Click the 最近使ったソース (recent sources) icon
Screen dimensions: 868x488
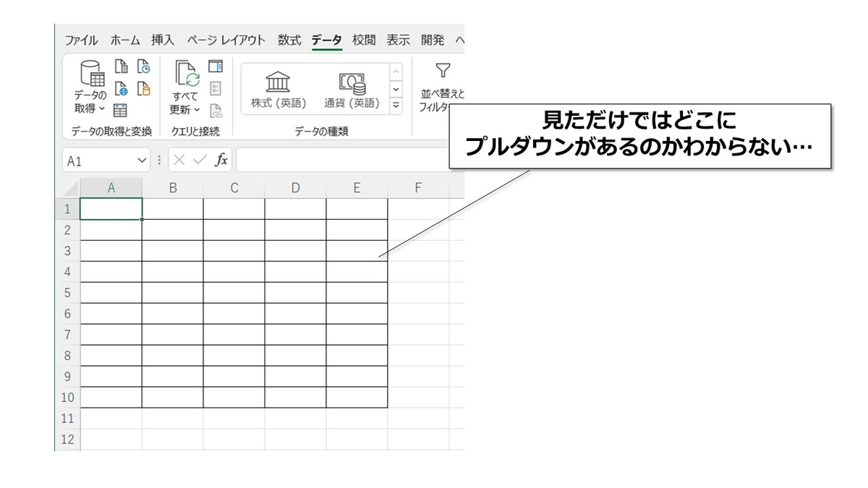(x=143, y=68)
